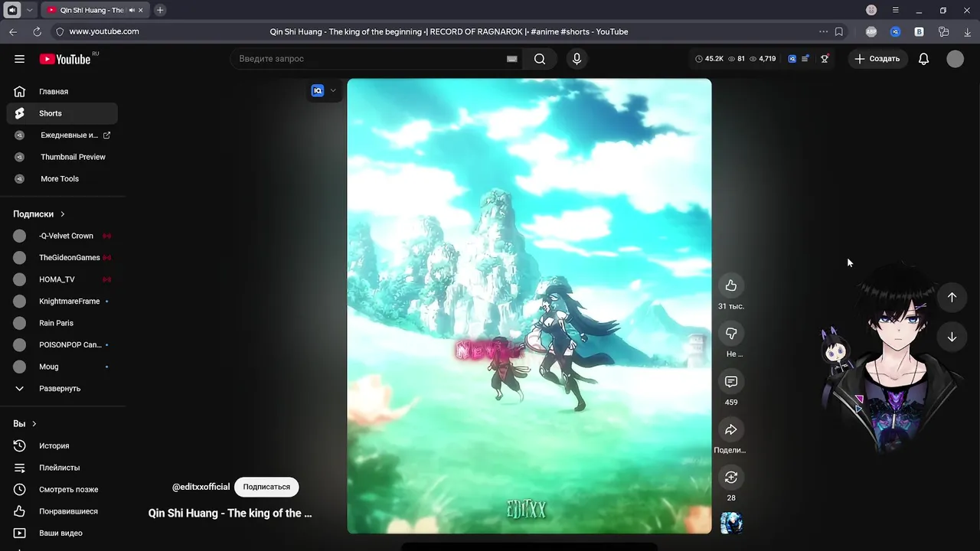Open the KnightmareFrame channel
The width and height of the screenshot is (980, 551).
61,302
